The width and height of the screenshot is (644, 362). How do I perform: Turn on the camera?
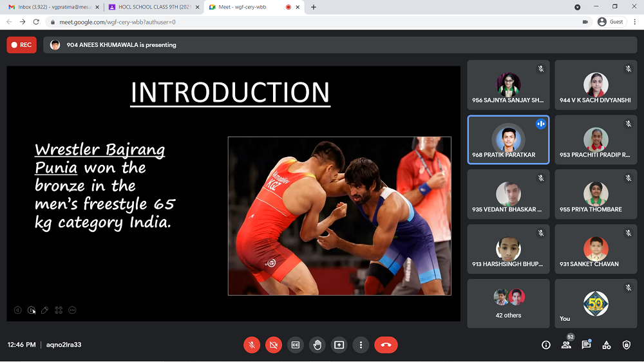pos(274,345)
